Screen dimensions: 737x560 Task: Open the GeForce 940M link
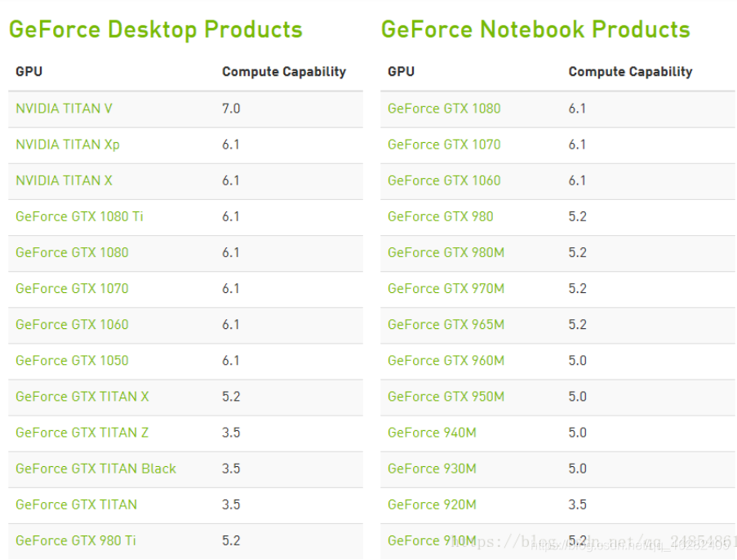tap(432, 433)
